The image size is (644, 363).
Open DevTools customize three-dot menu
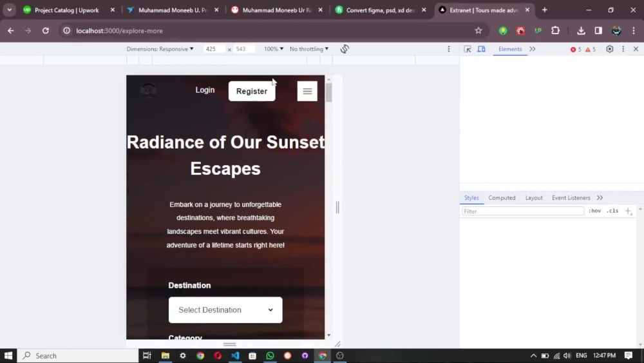(623, 49)
